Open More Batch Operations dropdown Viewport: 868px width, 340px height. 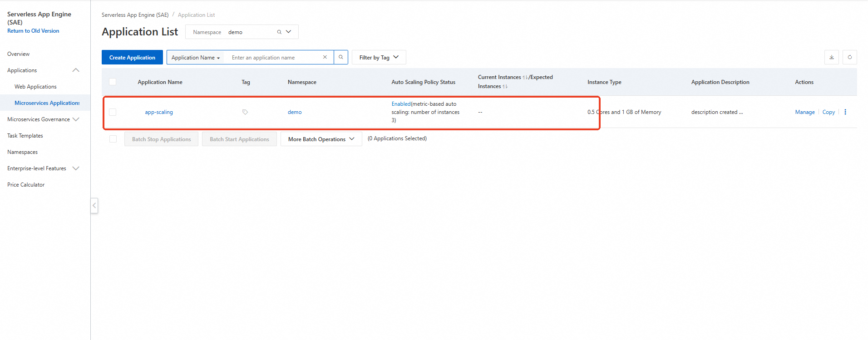click(321, 139)
